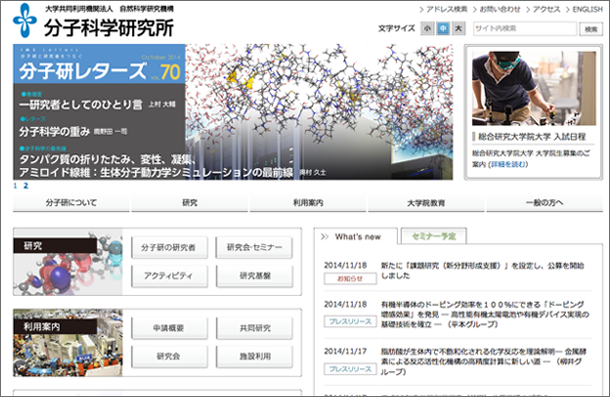This screenshot has height=397, width=610.
Task: Open 申請概要 button
Action: point(169,328)
